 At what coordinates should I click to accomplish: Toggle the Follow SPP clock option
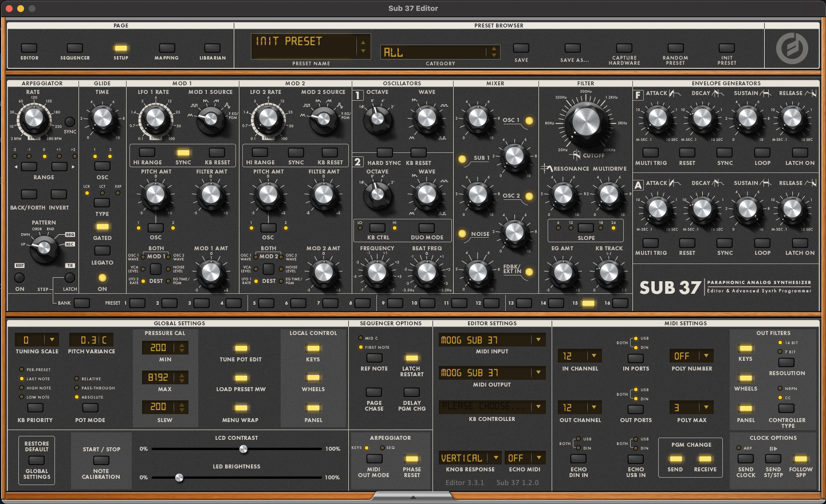(801, 459)
